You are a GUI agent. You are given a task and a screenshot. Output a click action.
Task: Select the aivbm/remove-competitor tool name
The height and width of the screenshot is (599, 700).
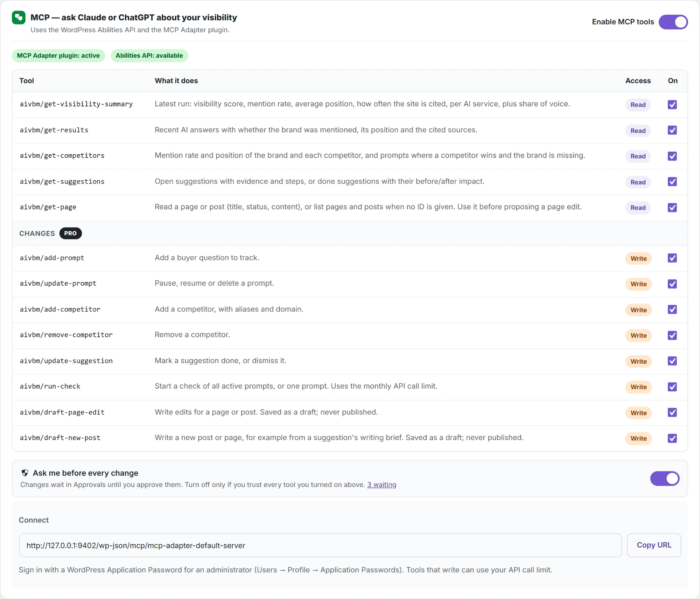coord(66,335)
